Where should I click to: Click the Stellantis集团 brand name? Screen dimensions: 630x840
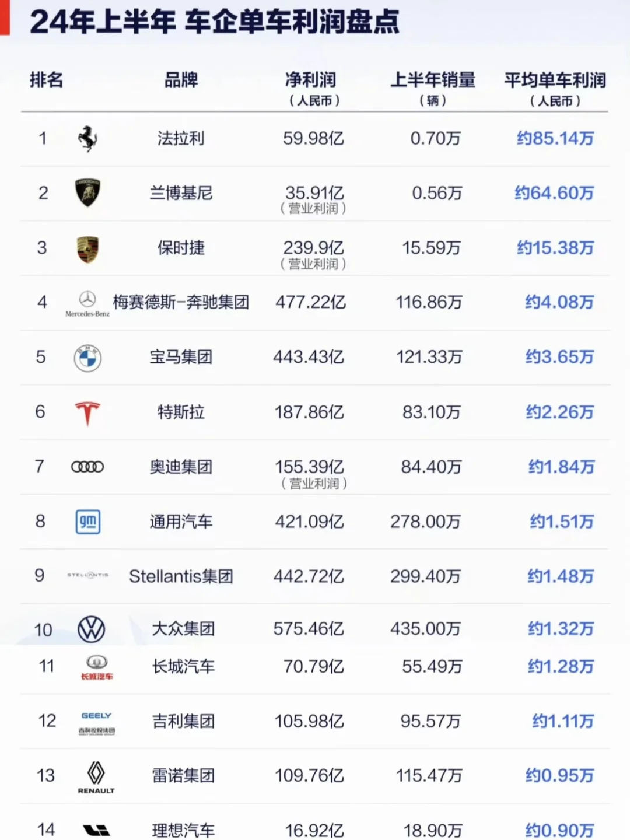pos(181,576)
